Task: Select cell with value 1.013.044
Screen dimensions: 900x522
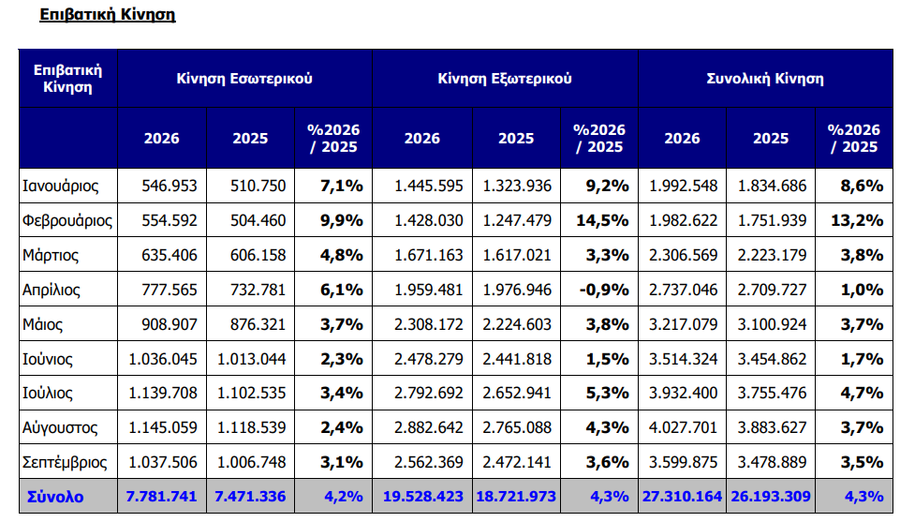Action: coord(250,359)
